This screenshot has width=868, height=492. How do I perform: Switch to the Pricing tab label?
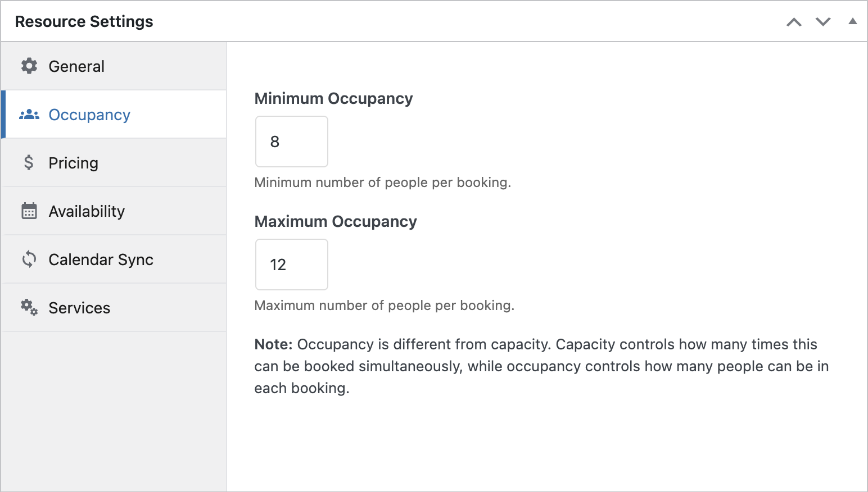73,163
